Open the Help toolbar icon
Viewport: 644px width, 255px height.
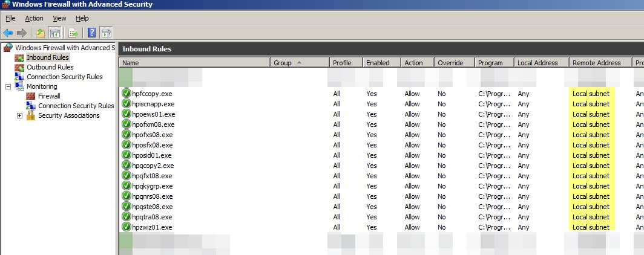pyautogui.click(x=92, y=33)
